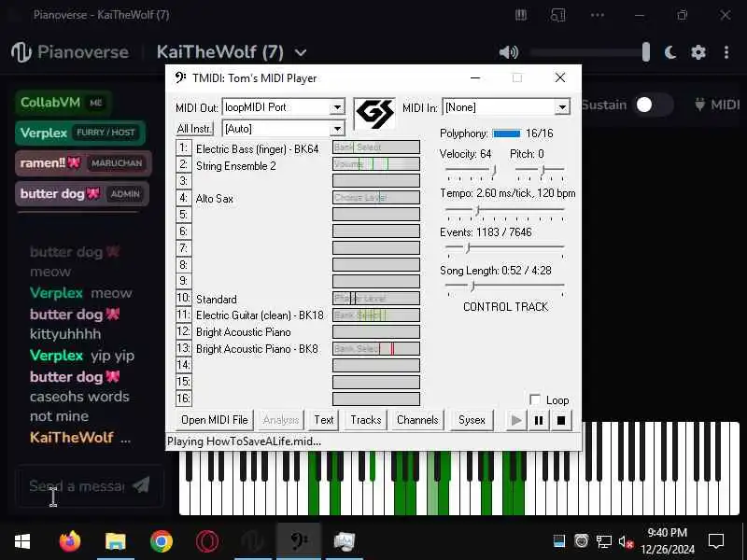Toggle channel 2 number button

[183, 165]
